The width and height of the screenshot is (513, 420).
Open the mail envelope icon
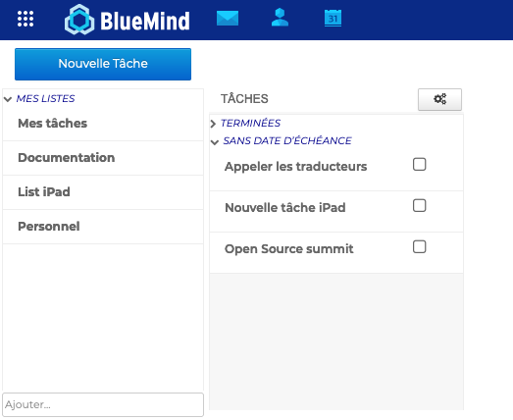(x=228, y=18)
